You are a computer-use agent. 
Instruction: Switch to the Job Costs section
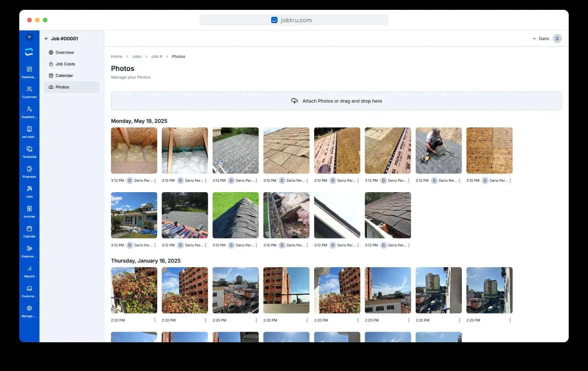pos(65,63)
